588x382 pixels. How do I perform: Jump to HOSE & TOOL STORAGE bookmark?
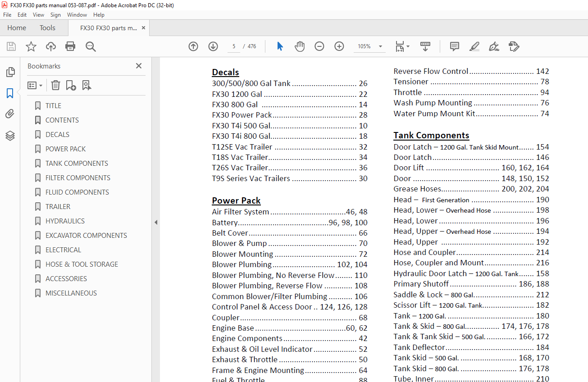point(82,264)
